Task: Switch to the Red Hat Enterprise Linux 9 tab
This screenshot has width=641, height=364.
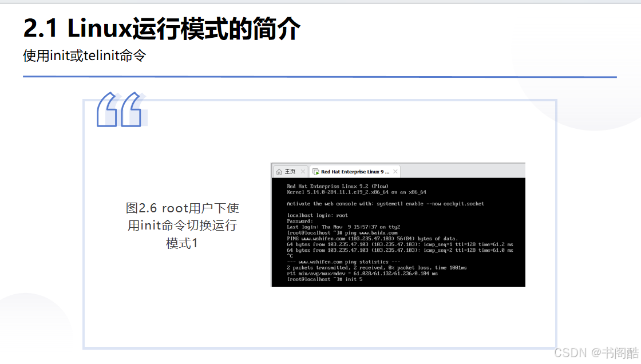Action: coord(355,172)
